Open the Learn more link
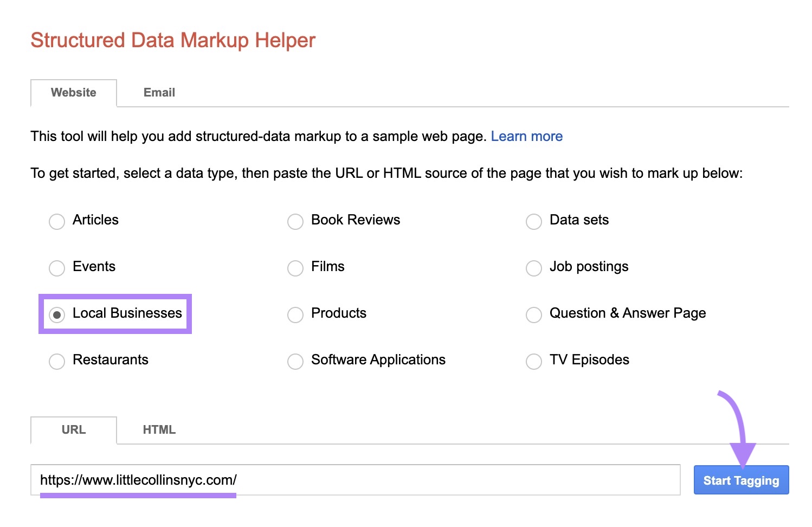Viewport: 812px width, 527px height. coord(526,136)
